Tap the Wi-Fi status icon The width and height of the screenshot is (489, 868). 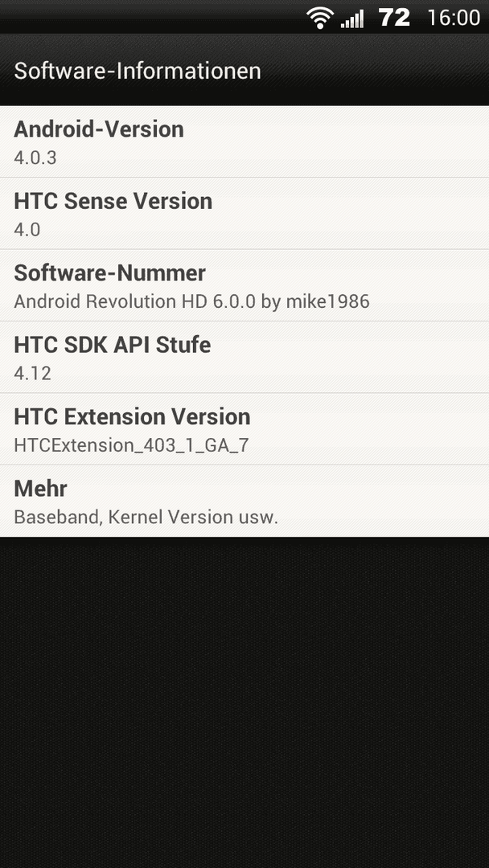319,18
